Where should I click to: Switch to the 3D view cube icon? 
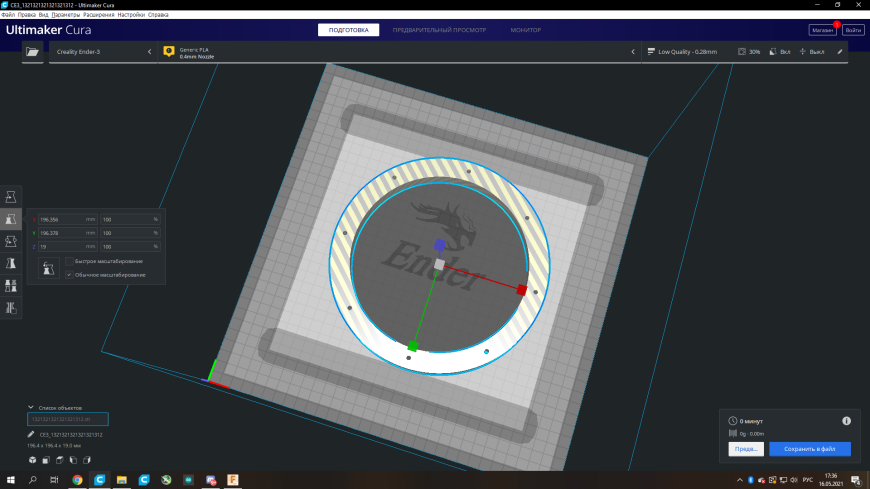click(33, 460)
